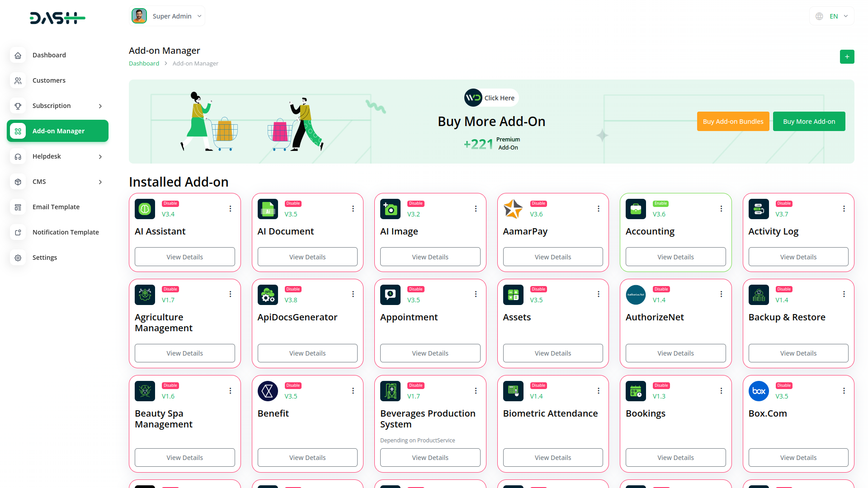Open the three-dot menu on Activity Log

click(x=844, y=209)
